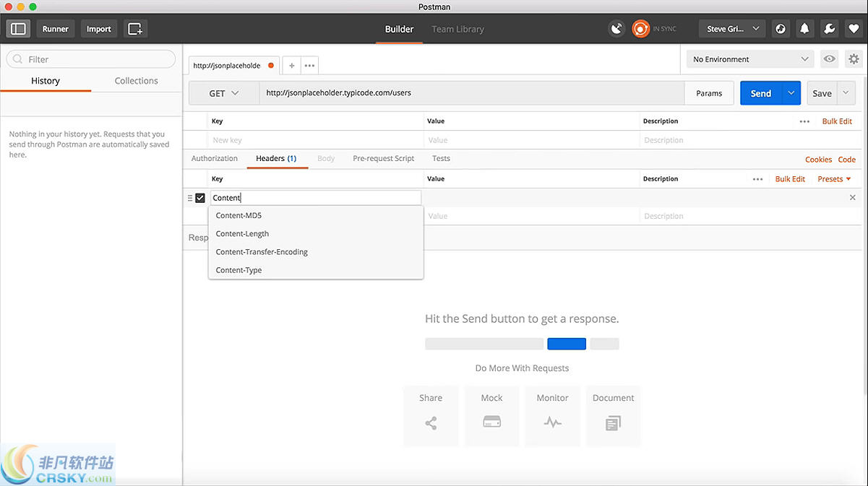This screenshot has width=868, height=486.
Task: Switch to the Builder tab
Action: coord(399,29)
